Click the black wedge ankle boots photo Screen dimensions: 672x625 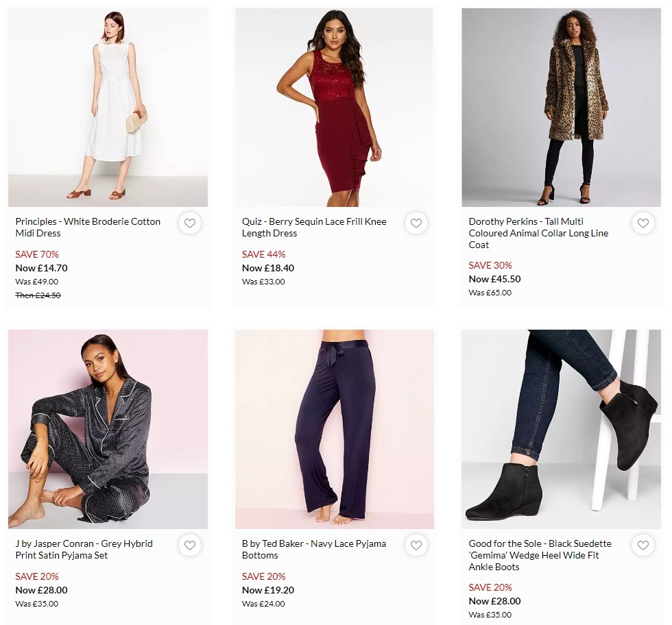pyautogui.click(x=561, y=428)
